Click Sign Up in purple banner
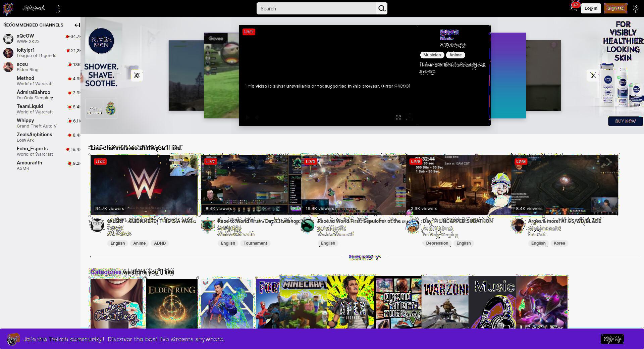Image resolution: width=644 pixels, height=349 pixels. point(612,339)
